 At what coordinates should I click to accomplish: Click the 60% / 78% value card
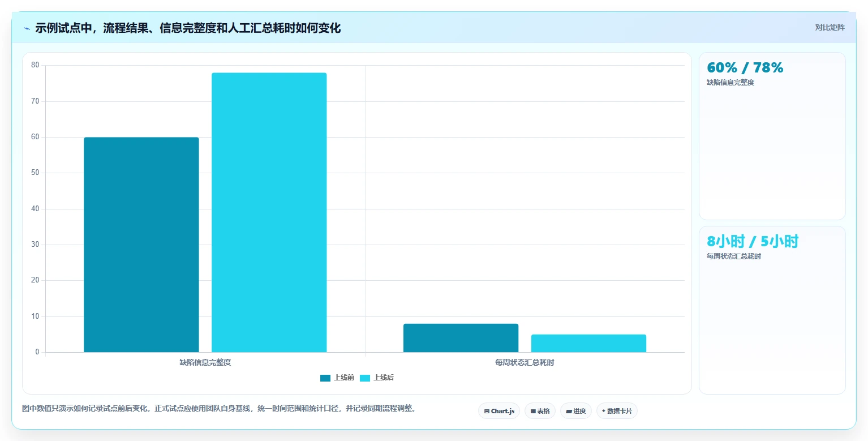(772, 136)
